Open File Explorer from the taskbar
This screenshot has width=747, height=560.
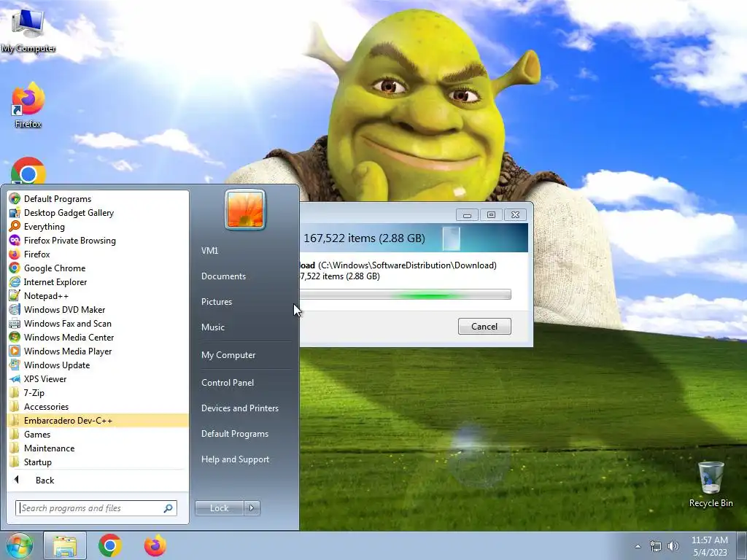[x=65, y=546]
